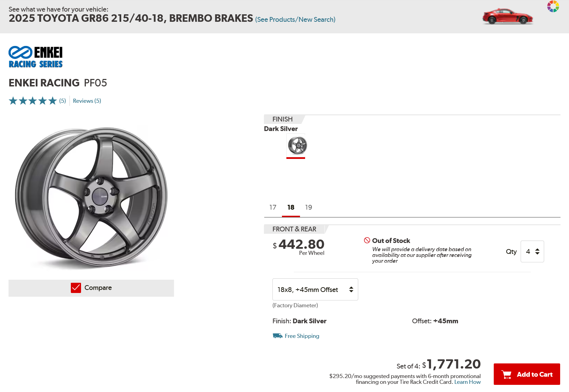Click the Finish: Dark Silver specification text
Viewport: 569px width, 392px height.
coord(299,321)
